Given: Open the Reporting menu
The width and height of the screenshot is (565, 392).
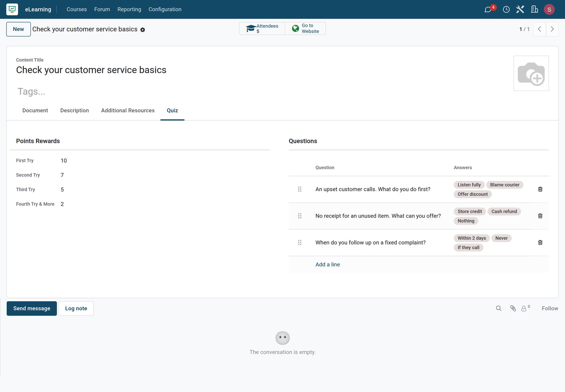Looking at the screenshot, I should [129, 10].
